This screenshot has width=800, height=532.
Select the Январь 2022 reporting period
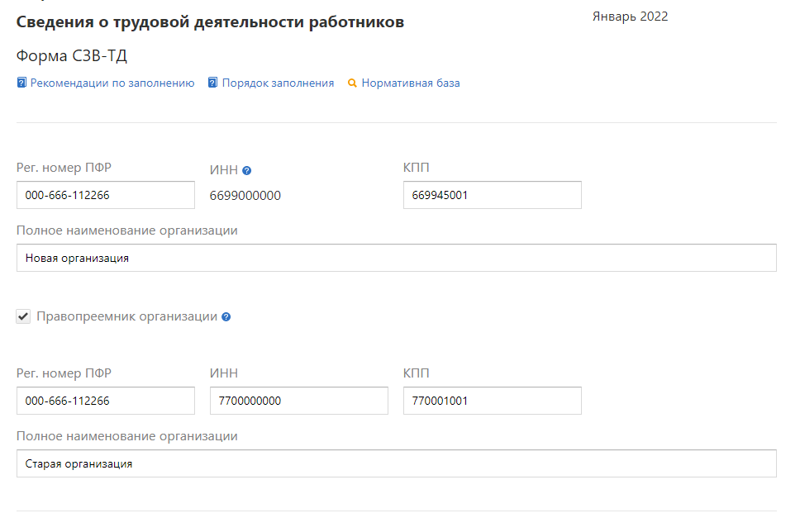630,17
